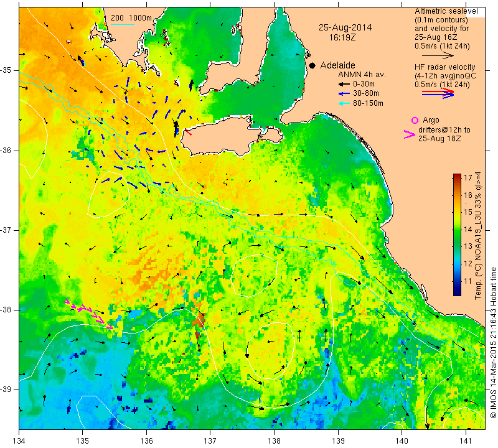The width and height of the screenshot is (498, 448).
Task: Click the latitude axis label -35
Action: point(7,70)
